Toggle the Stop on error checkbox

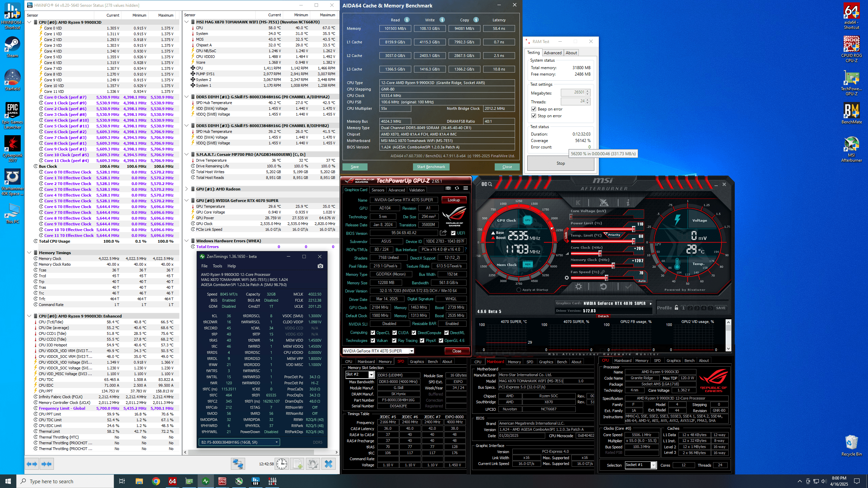(x=534, y=116)
